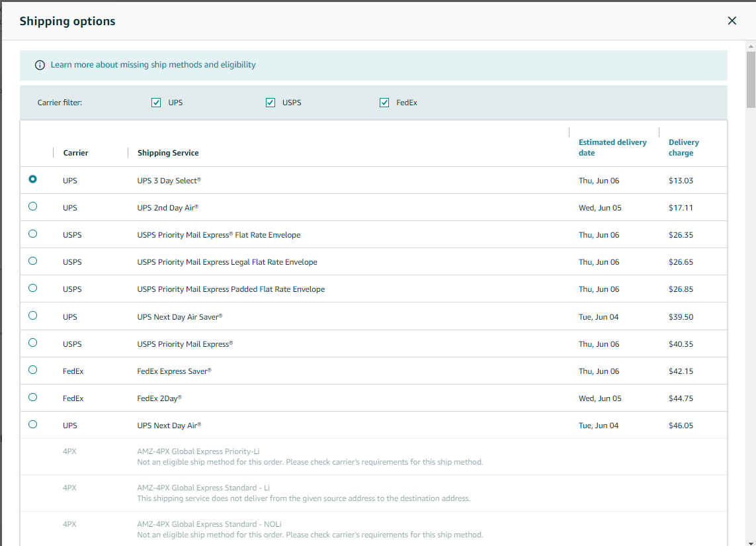
Task: Click the $26.85 delivery charge
Action: pos(681,289)
